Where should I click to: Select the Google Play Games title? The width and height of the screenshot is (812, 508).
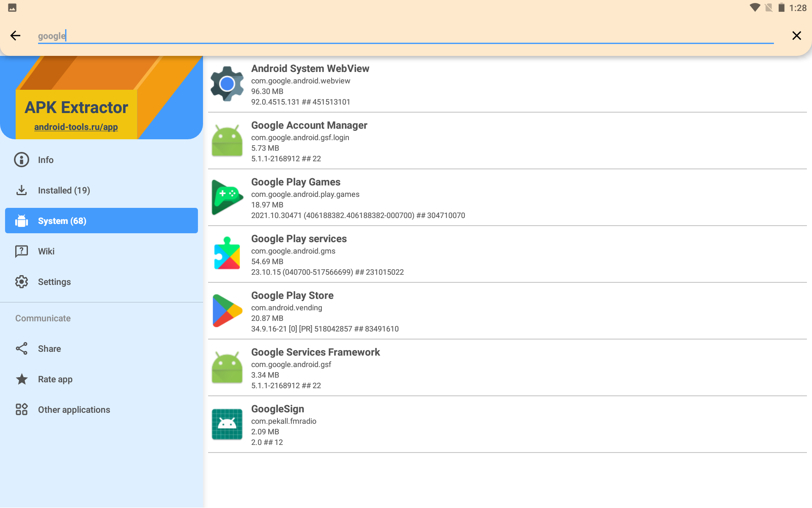click(x=296, y=182)
